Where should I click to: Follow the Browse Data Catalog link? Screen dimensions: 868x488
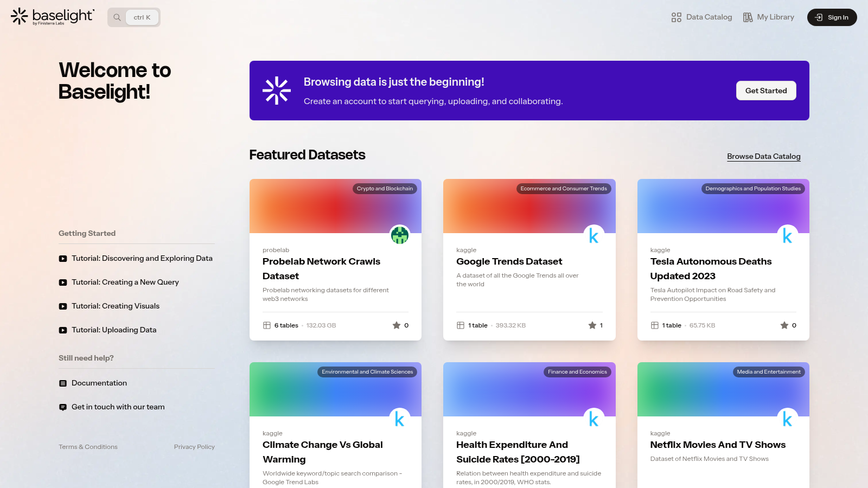point(764,156)
